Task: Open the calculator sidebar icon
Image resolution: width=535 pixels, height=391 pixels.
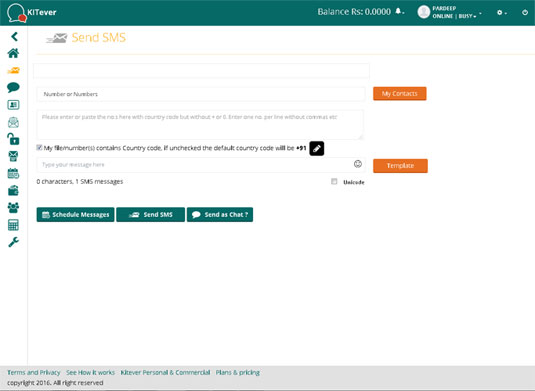Action: (x=13, y=225)
